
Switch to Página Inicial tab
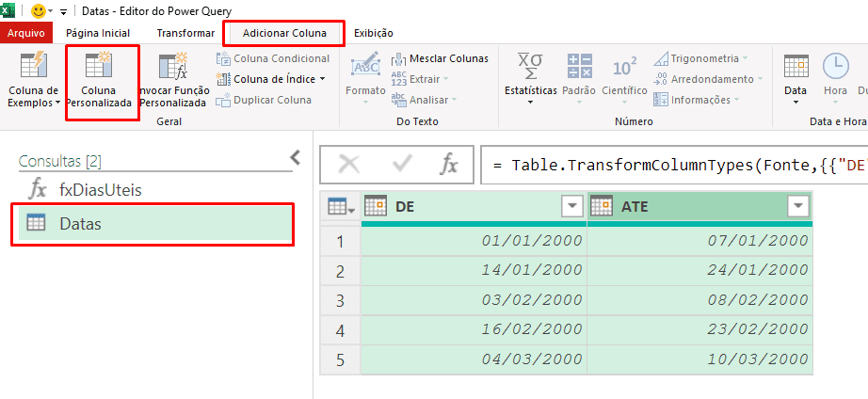tap(98, 33)
